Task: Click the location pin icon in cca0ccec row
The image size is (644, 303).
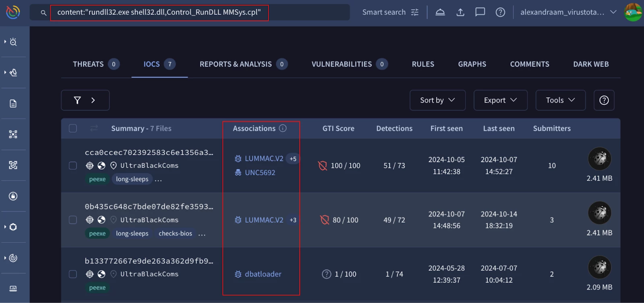Action: [114, 166]
